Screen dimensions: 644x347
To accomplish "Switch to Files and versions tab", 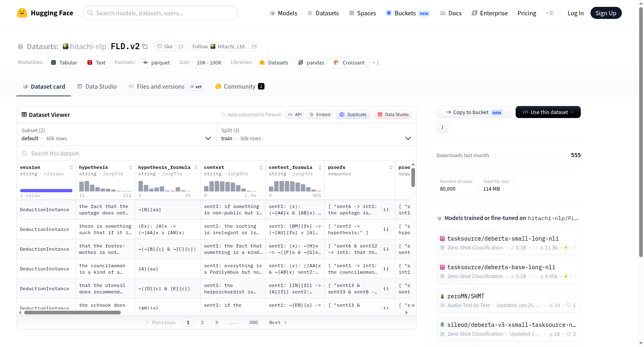I will pyautogui.click(x=166, y=86).
